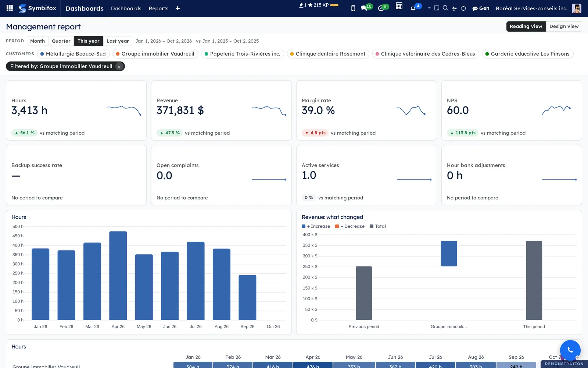The image size is (588, 368).
Task: Open the inbox tray with 4 notifications
Action: (416, 7)
